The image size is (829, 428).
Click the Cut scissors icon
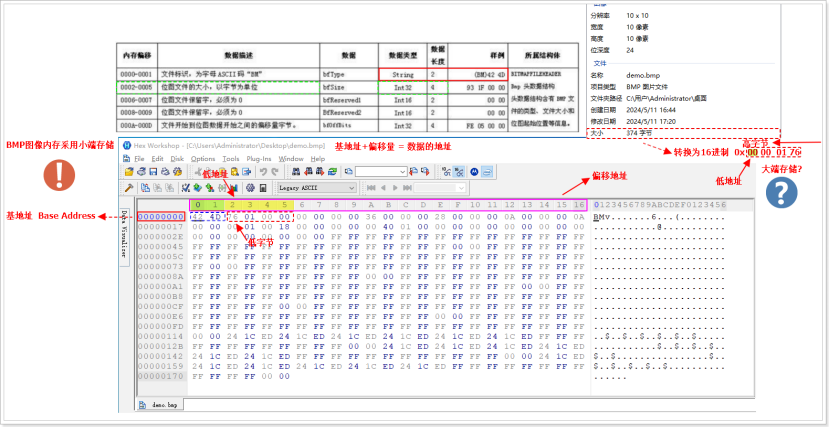click(198, 172)
